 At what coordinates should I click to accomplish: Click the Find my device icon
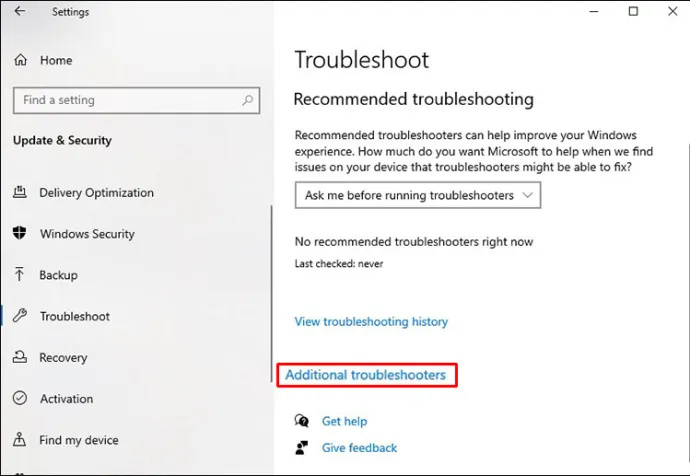coord(19,439)
